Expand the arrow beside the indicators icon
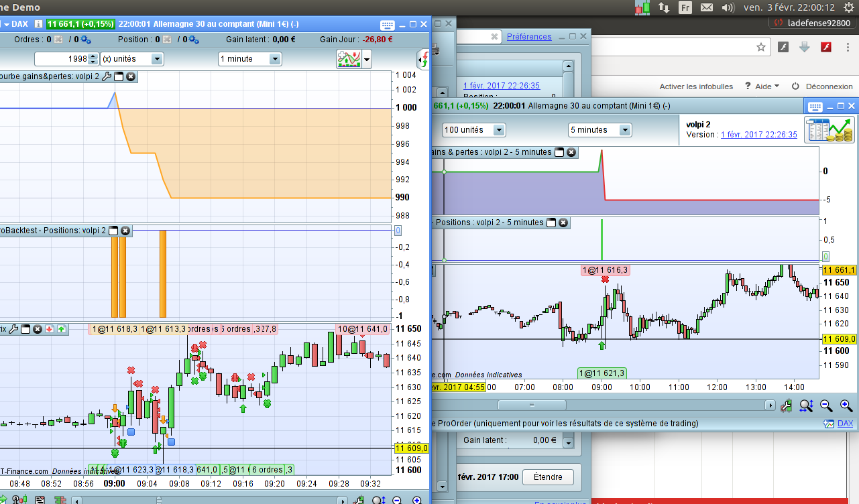This screenshot has width=859, height=504. tap(367, 60)
